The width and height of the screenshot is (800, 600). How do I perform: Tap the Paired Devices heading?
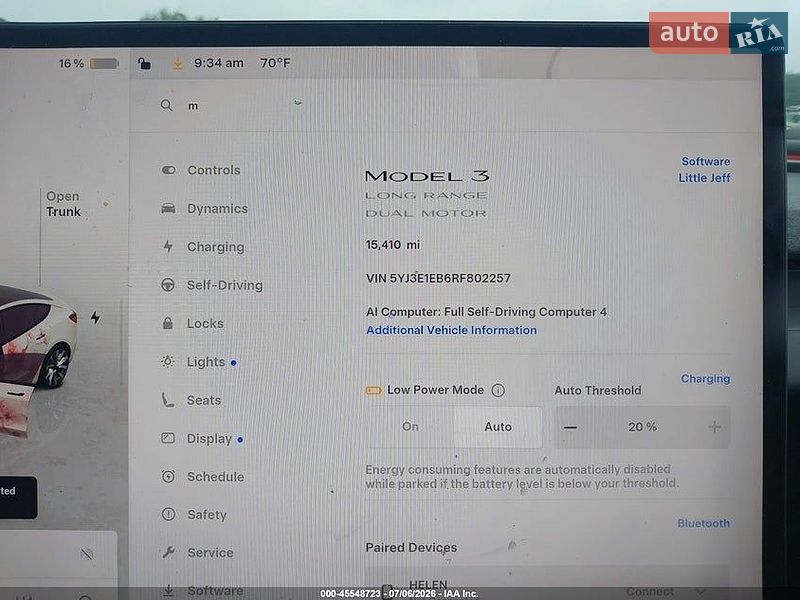[x=411, y=547]
